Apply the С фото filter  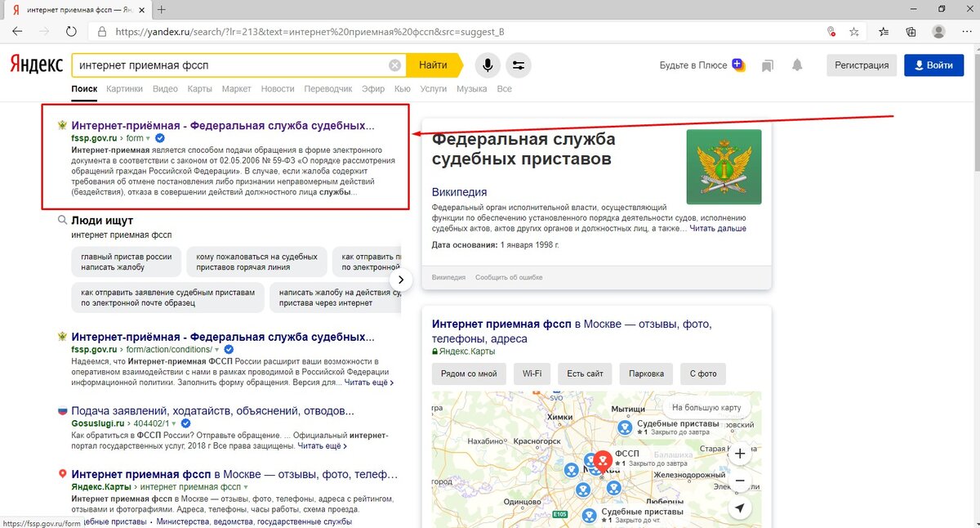click(x=702, y=374)
